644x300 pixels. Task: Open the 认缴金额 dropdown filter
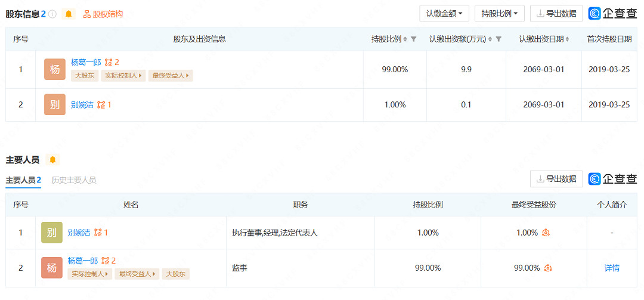click(x=444, y=14)
